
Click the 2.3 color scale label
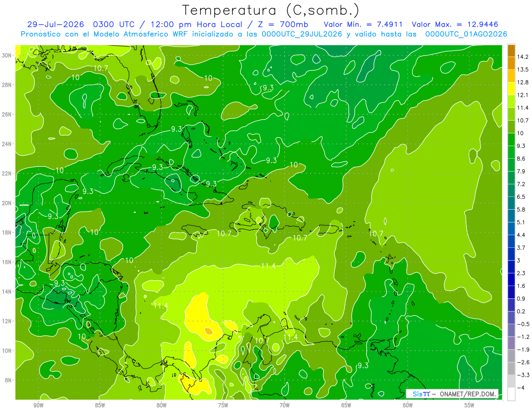coord(522,273)
